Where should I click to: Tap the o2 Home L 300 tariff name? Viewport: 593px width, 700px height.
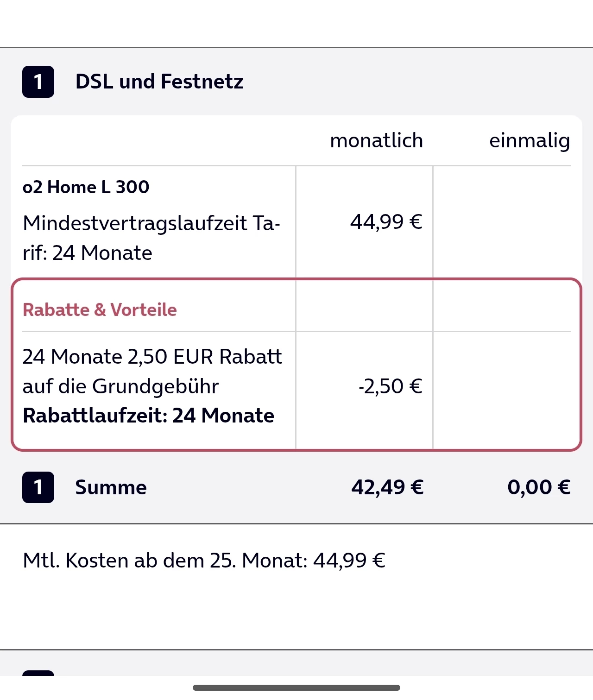click(86, 187)
